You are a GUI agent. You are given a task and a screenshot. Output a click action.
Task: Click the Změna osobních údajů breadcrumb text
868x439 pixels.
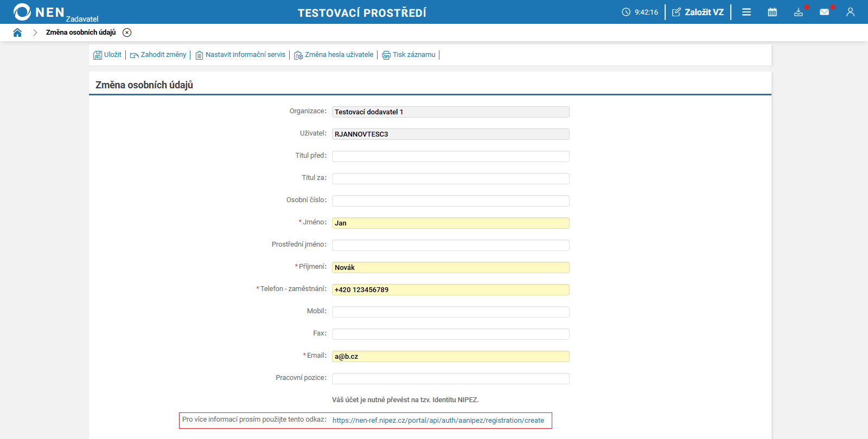pos(81,33)
